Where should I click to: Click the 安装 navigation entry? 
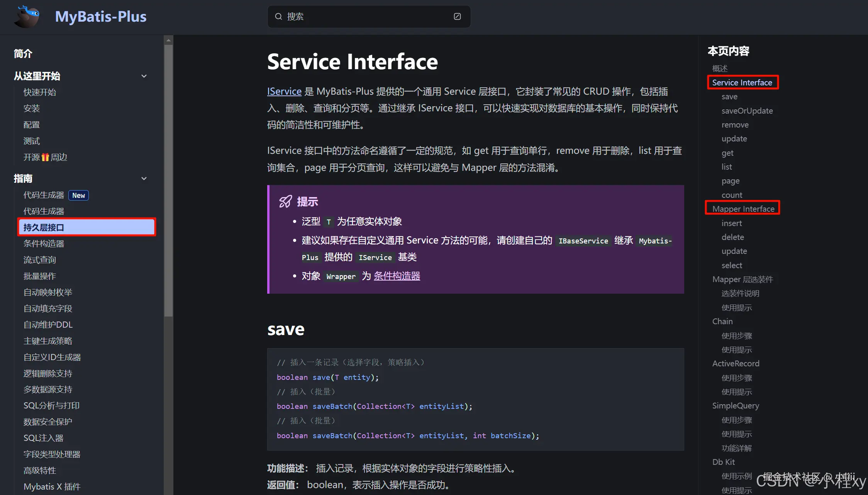[31, 108]
